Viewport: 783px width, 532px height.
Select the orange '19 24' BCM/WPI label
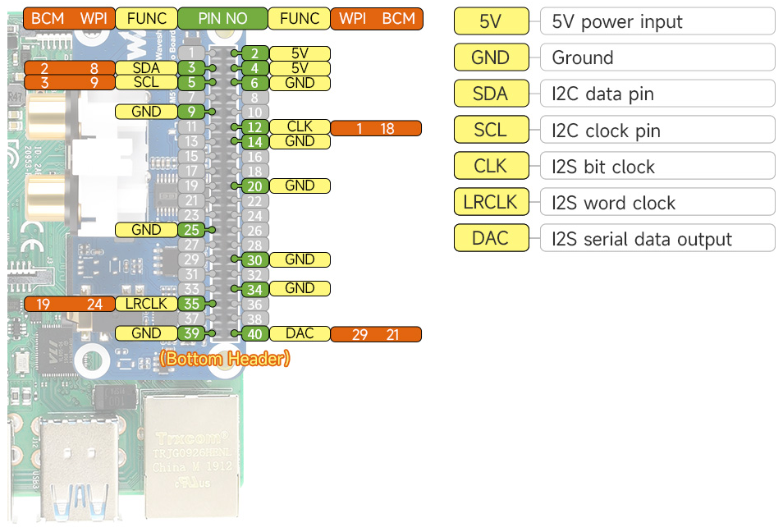coord(69,304)
